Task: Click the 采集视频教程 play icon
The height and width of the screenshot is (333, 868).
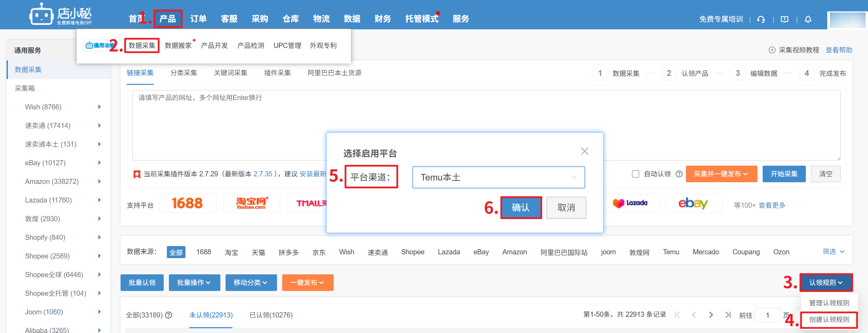Action: tap(772, 50)
